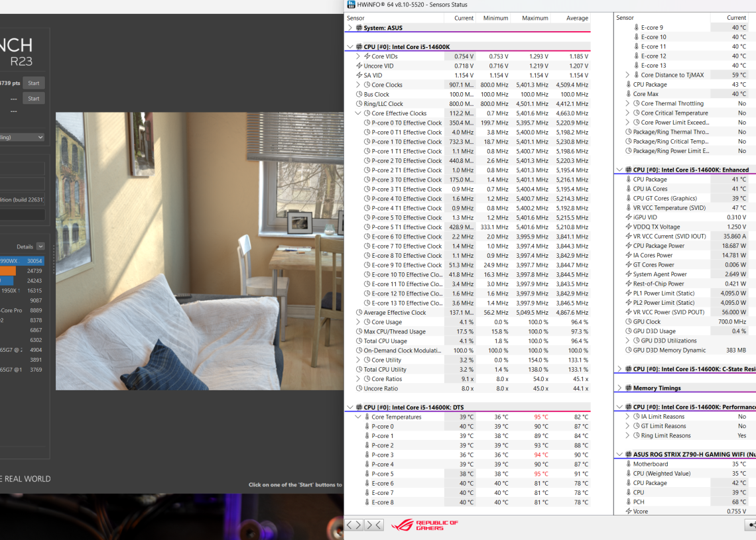Click the lightning icon beside Vcore
This screenshot has width=756, height=540.
(x=629, y=512)
